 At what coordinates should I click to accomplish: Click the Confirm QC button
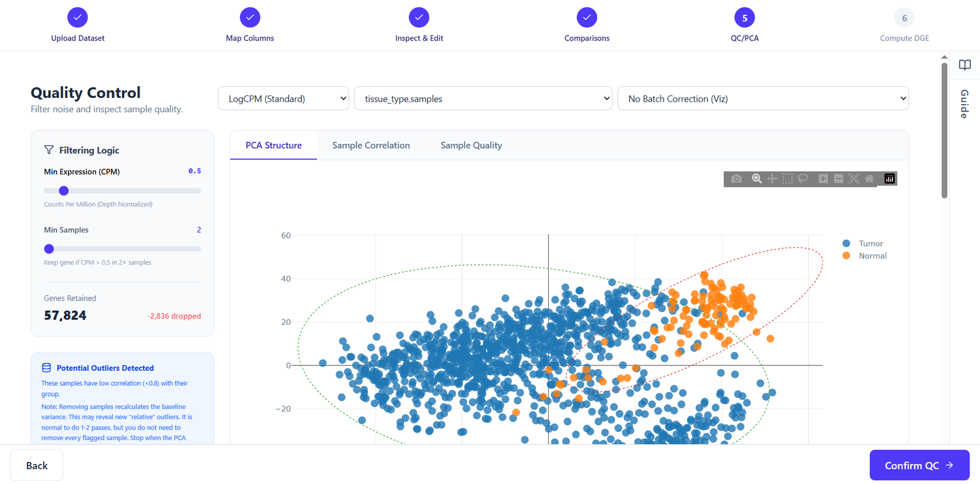(x=919, y=466)
